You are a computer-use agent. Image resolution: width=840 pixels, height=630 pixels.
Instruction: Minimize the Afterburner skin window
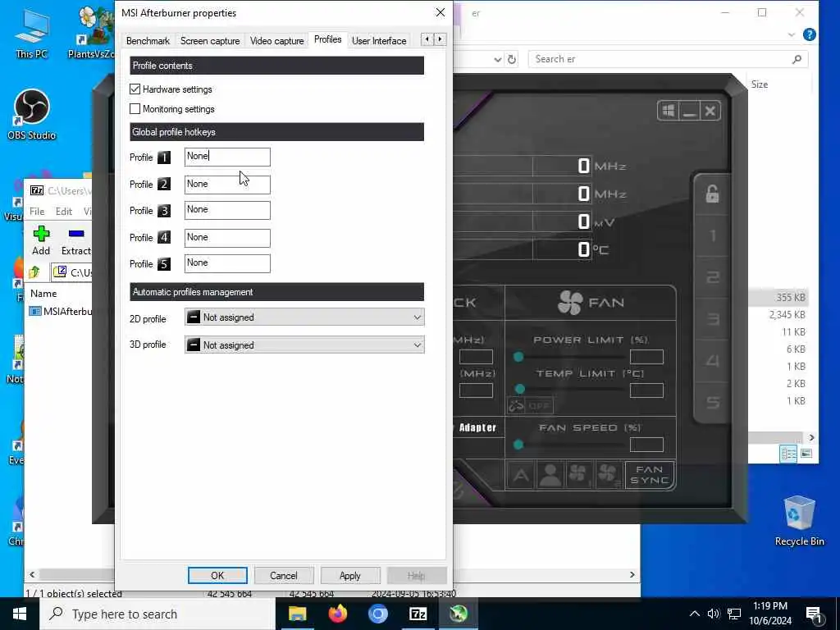coord(689,111)
